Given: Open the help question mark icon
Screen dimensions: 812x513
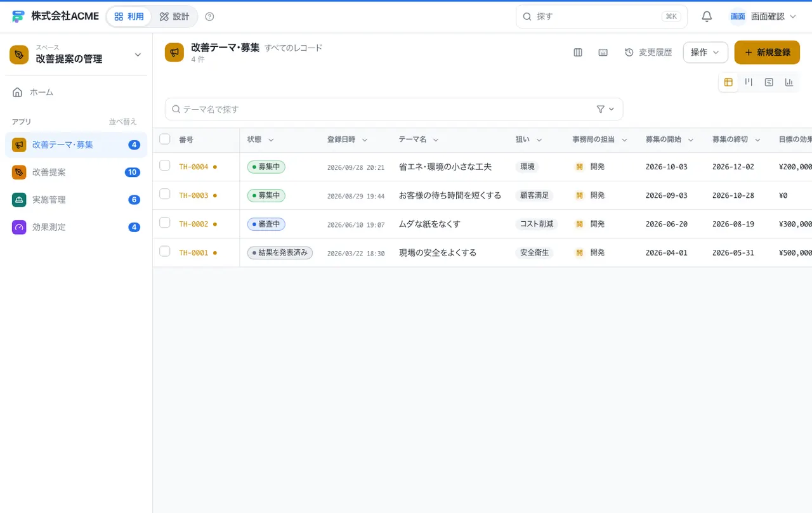Looking at the screenshot, I should point(210,16).
